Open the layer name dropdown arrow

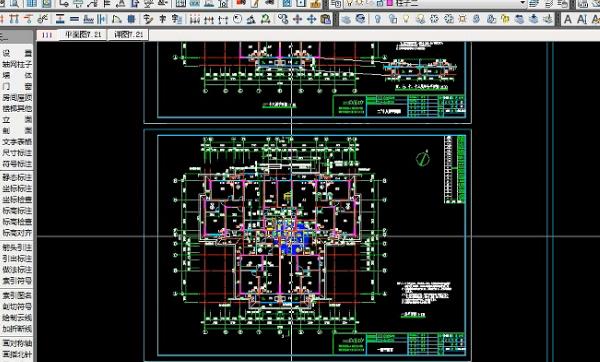[522, 3]
